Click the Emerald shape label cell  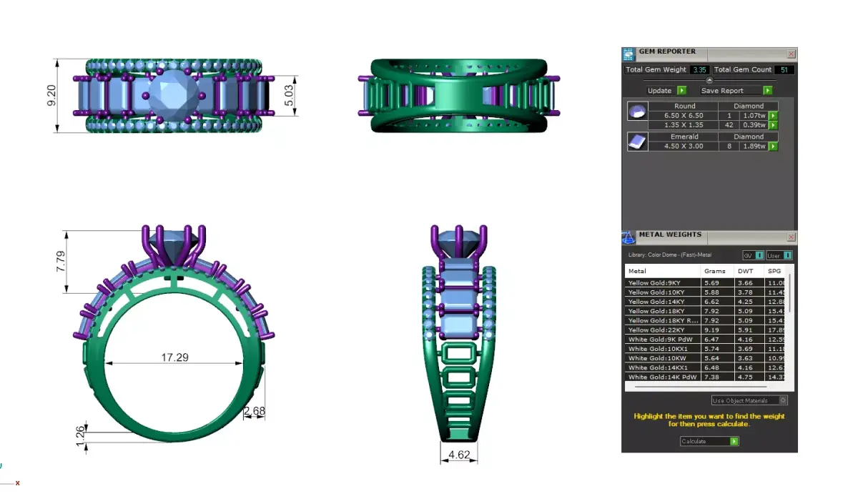point(684,137)
